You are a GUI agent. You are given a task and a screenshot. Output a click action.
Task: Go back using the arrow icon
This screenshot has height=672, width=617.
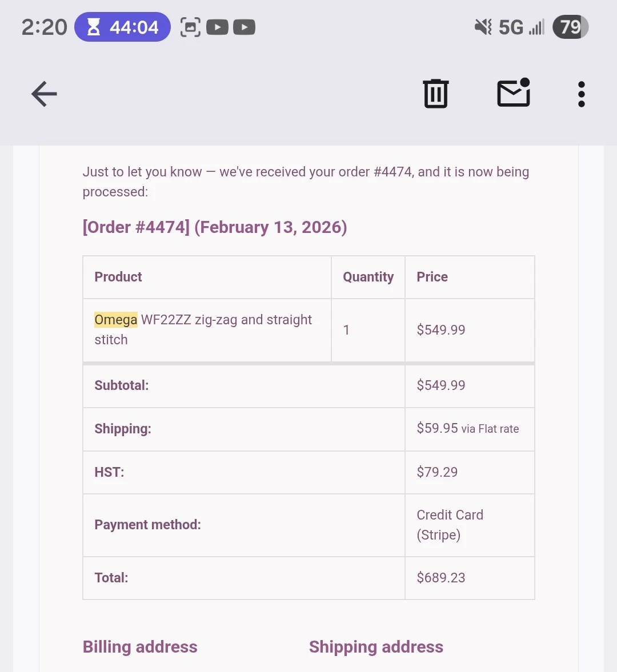pos(44,94)
